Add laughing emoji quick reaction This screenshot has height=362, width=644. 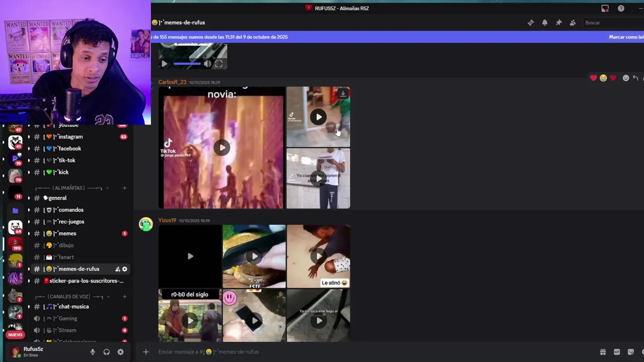(603, 78)
